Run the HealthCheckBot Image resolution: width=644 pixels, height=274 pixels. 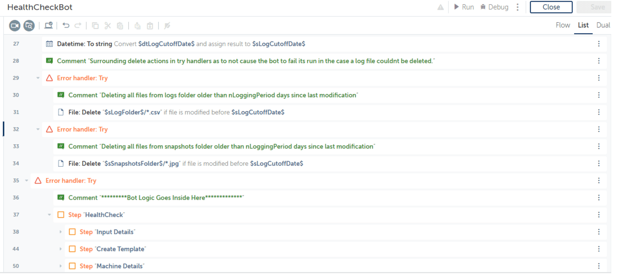coord(464,7)
